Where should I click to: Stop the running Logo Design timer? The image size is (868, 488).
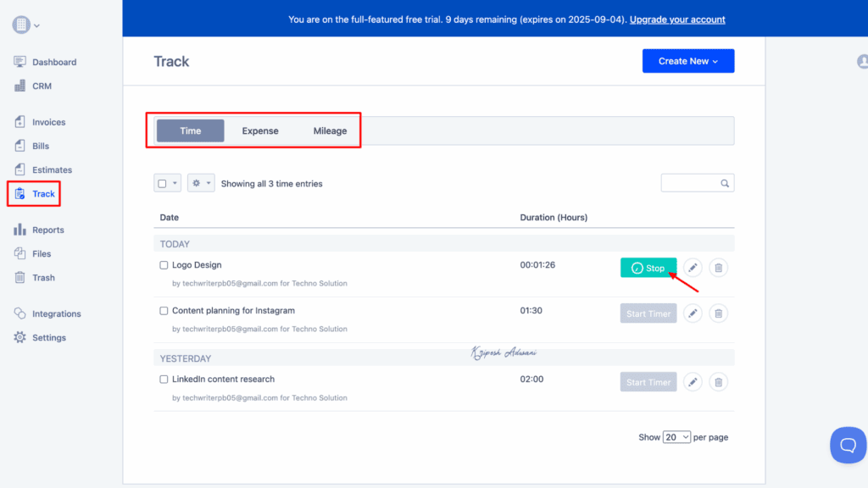[x=648, y=267]
